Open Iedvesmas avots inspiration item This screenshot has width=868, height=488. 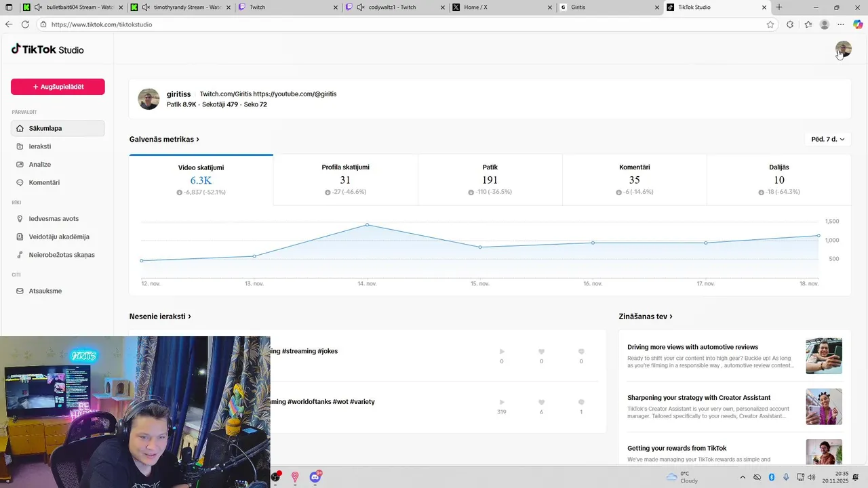pos(58,219)
